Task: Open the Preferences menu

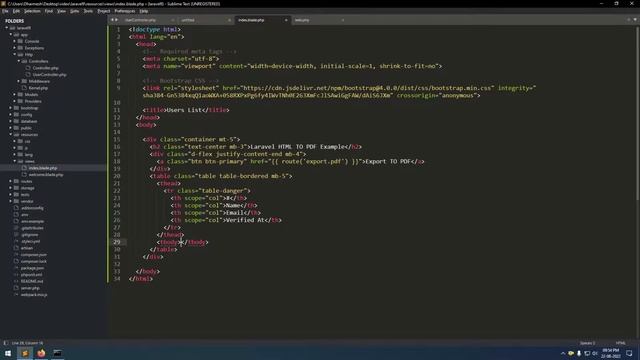Action: pyautogui.click(x=124, y=11)
